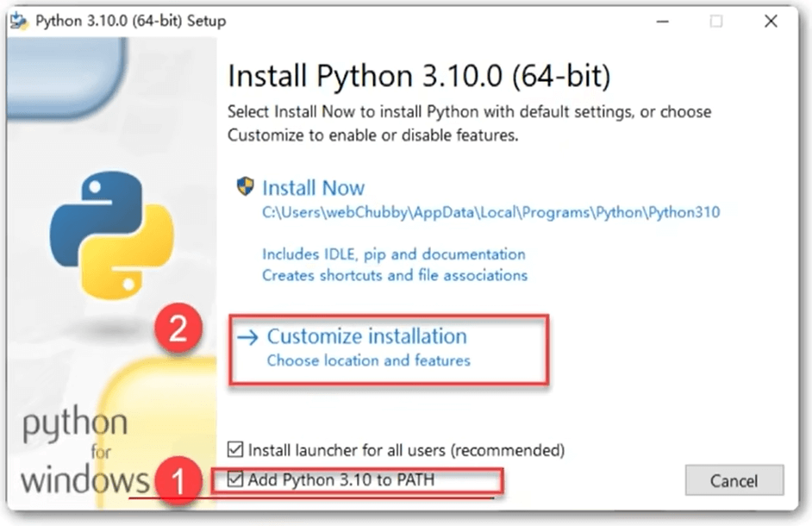Click the UAC shield icon beside Install Now
This screenshot has height=526, width=812.
pyautogui.click(x=246, y=187)
